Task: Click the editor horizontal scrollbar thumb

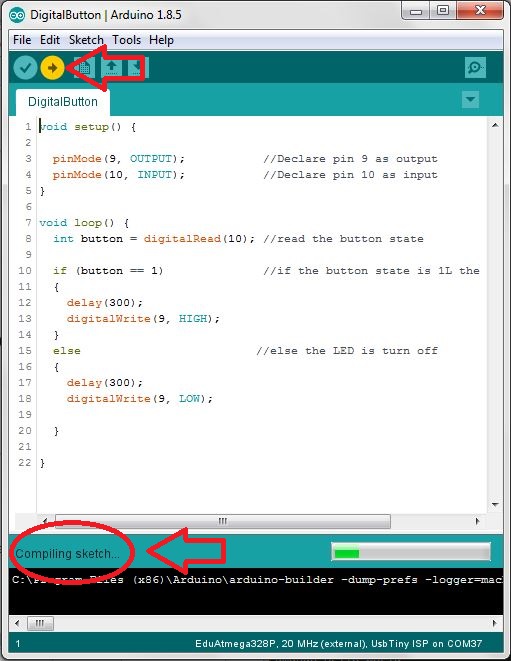Action: (223, 521)
